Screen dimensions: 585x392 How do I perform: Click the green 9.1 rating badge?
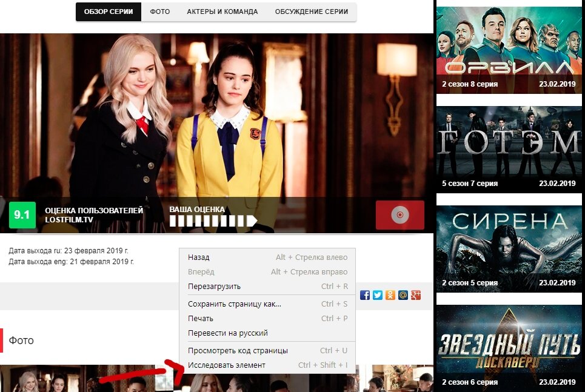22,215
